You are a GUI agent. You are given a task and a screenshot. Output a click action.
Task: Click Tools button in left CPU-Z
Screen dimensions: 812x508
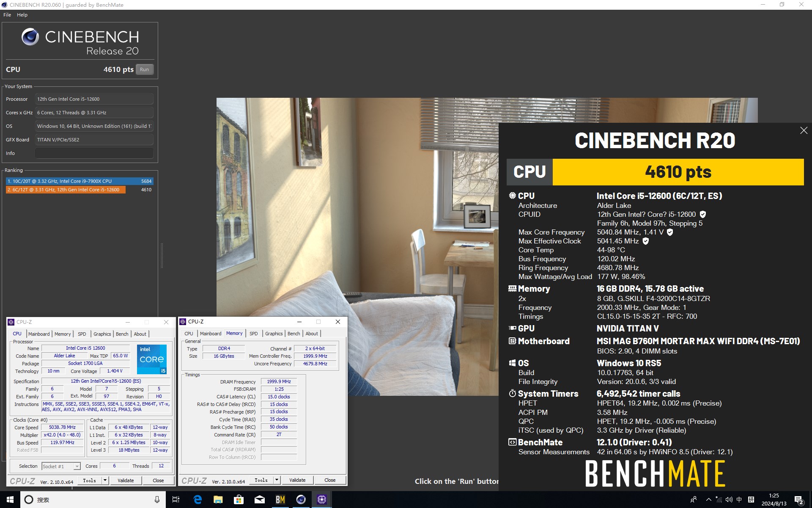click(89, 480)
